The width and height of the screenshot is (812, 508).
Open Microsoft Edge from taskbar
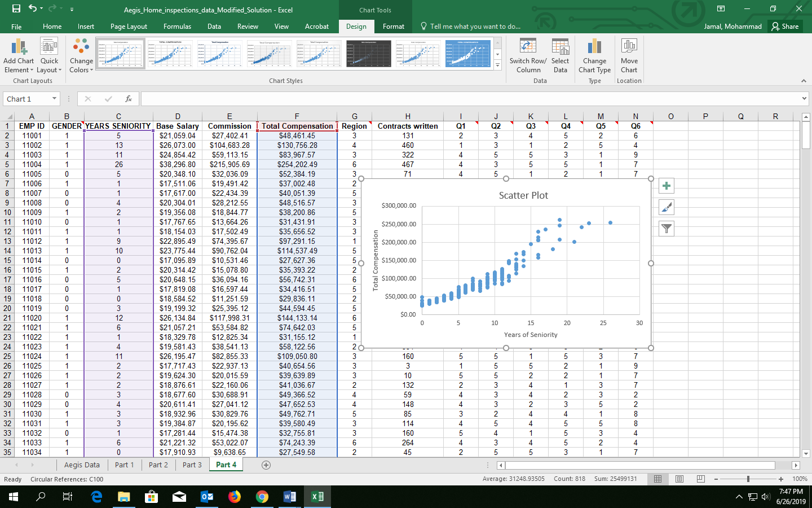click(96, 497)
